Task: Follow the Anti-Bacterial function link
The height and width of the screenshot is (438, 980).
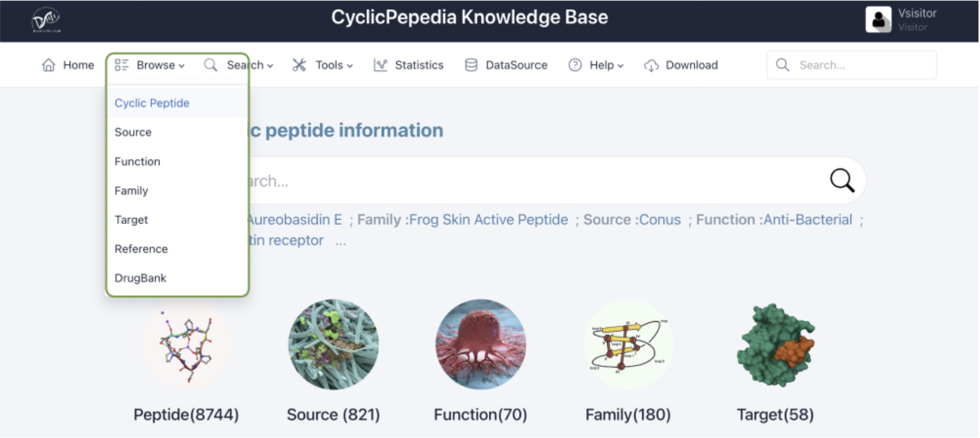Action: (808, 220)
